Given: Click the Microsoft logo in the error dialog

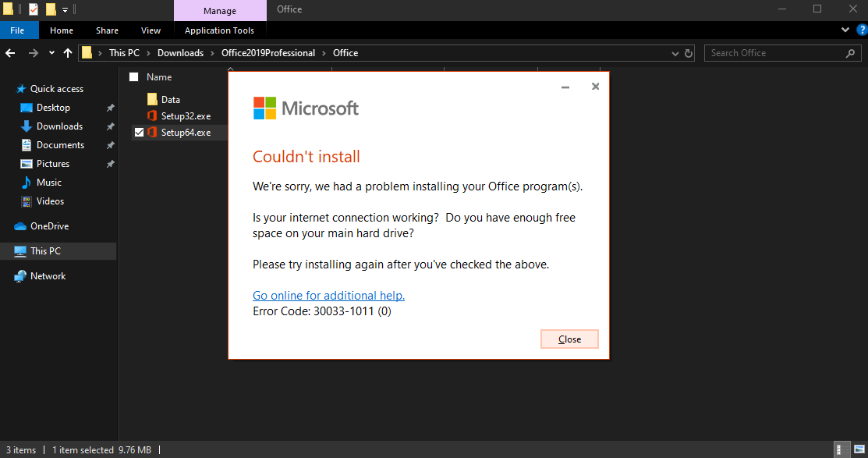Looking at the screenshot, I should (306, 108).
